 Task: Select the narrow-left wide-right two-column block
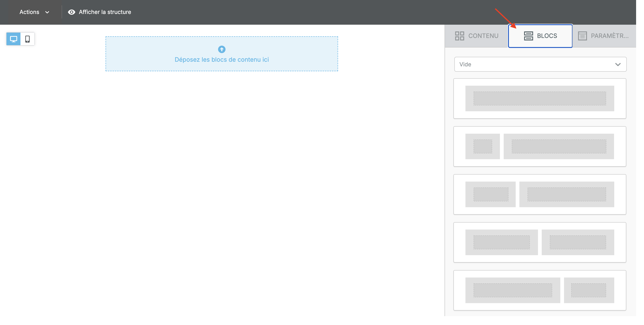coord(540,146)
